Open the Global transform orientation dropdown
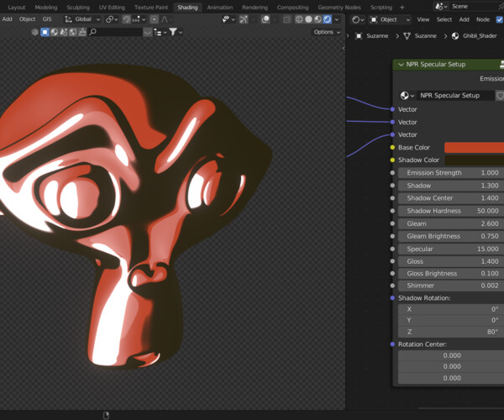 pos(84,19)
